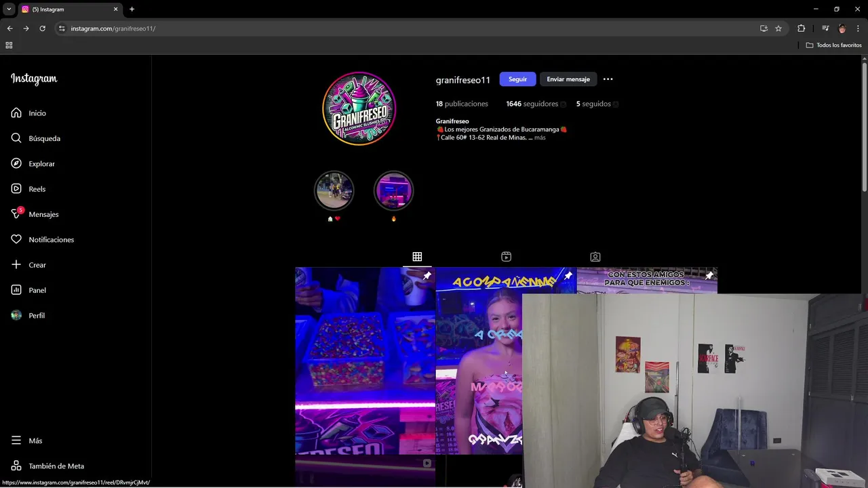Select the posts grid tab
Viewport: 868px width, 488px height.
(x=417, y=257)
